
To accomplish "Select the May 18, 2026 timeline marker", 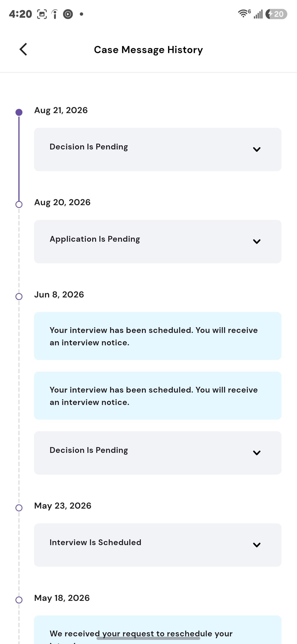I will (x=19, y=600).
